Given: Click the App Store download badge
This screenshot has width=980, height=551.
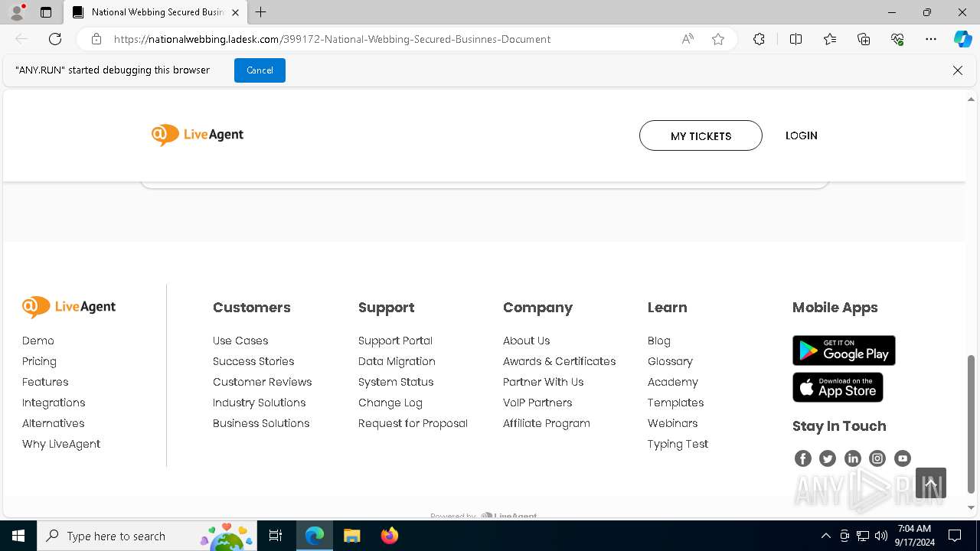Looking at the screenshot, I should point(838,387).
